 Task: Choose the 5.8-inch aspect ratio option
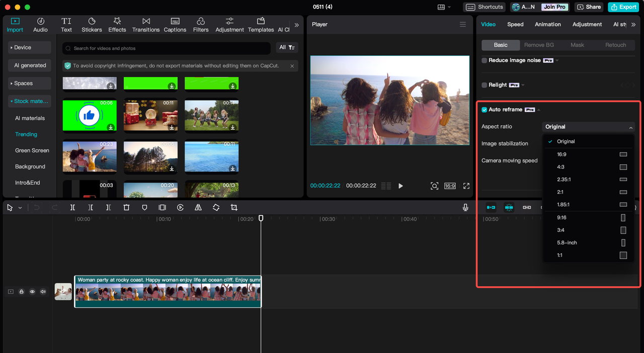click(588, 243)
